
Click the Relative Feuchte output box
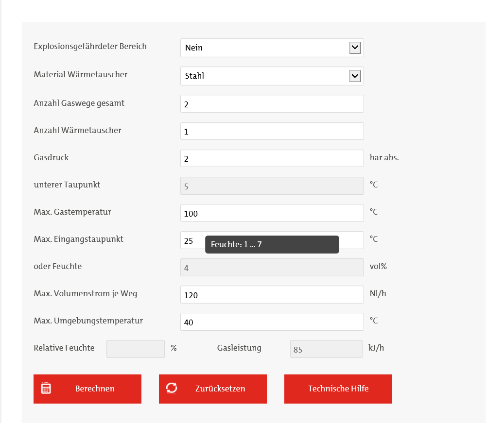pyautogui.click(x=135, y=349)
